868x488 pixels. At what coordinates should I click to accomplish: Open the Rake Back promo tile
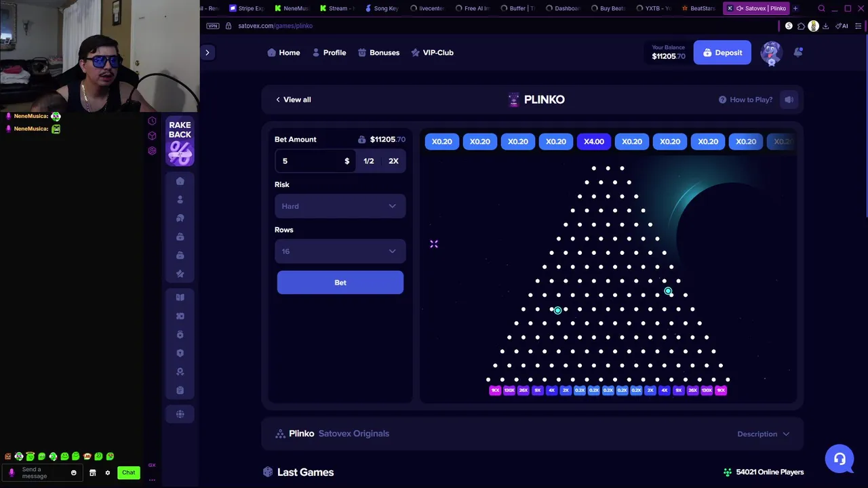click(180, 142)
